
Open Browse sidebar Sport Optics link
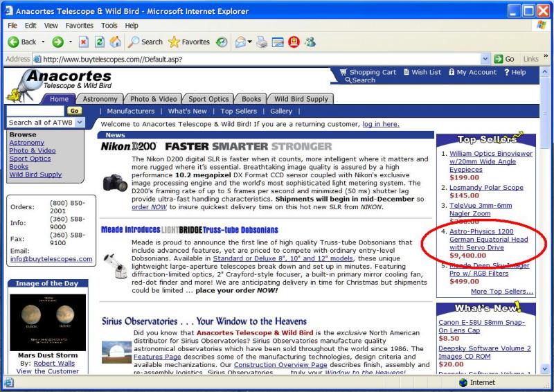pyautogui.click(x=30, y=159)
